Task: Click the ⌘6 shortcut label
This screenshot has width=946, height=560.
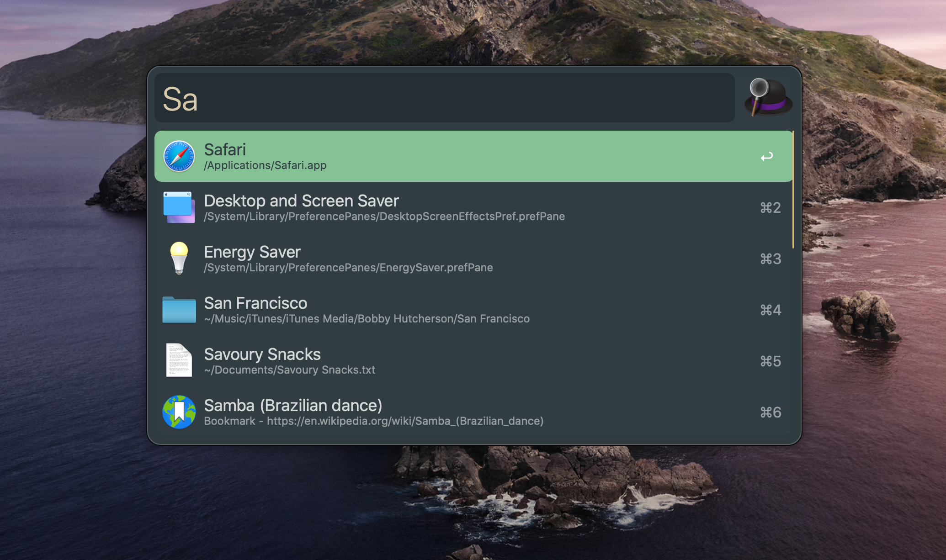Action: (771, 412)
